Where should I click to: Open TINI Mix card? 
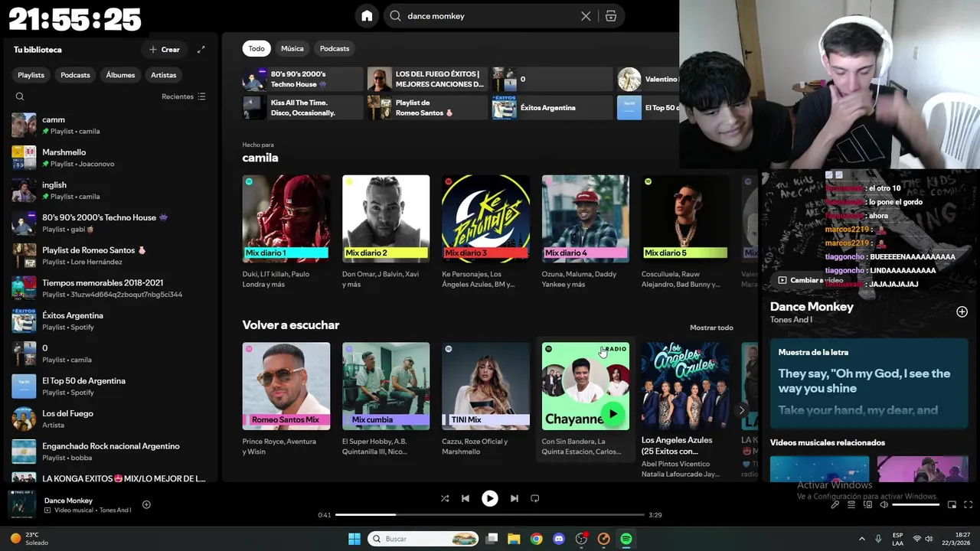pos(485,399)
